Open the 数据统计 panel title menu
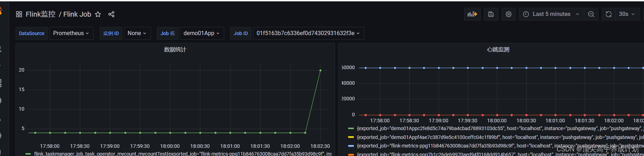The image size is (644, 156). (175, 50)
